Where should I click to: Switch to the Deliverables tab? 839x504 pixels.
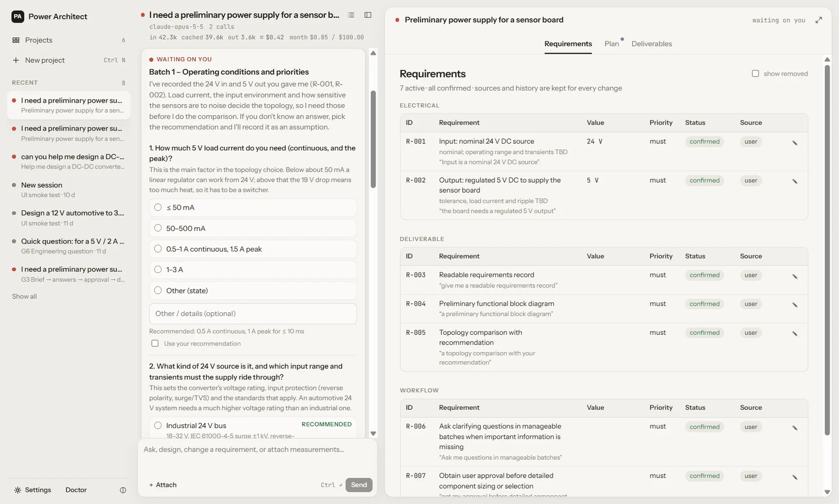point(651,44)
